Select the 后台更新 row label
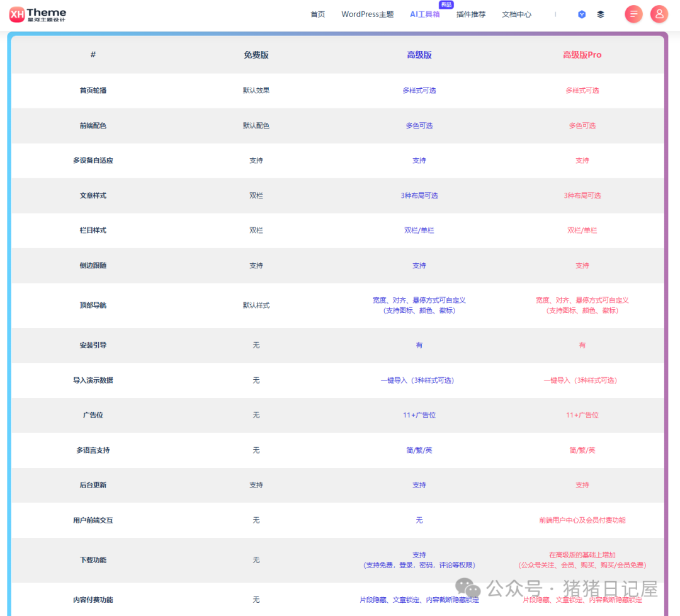The image size is (680, 616). point(93,485)
